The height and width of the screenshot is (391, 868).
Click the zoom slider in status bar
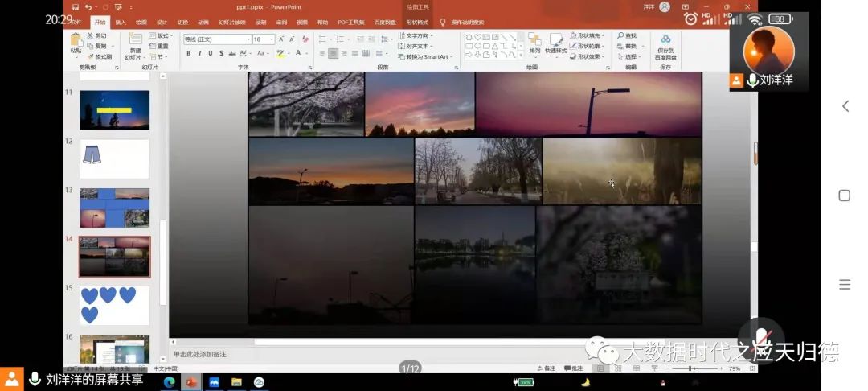(691, 368)
